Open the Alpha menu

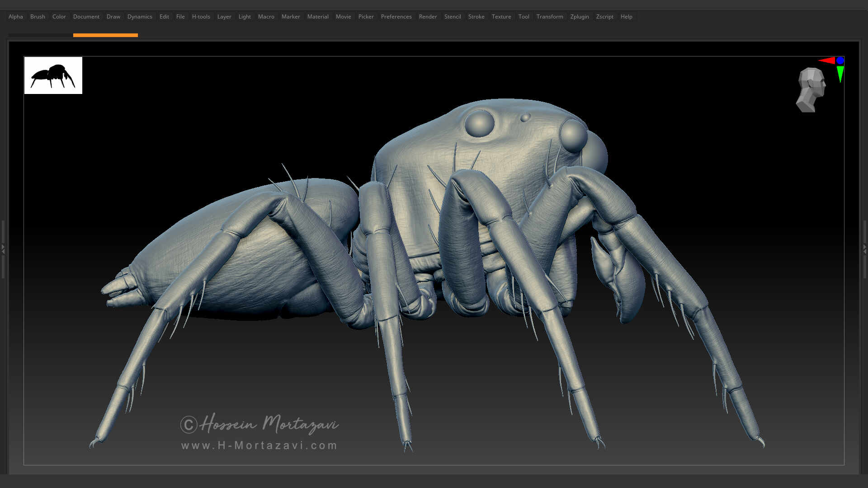tap(15, 17)
